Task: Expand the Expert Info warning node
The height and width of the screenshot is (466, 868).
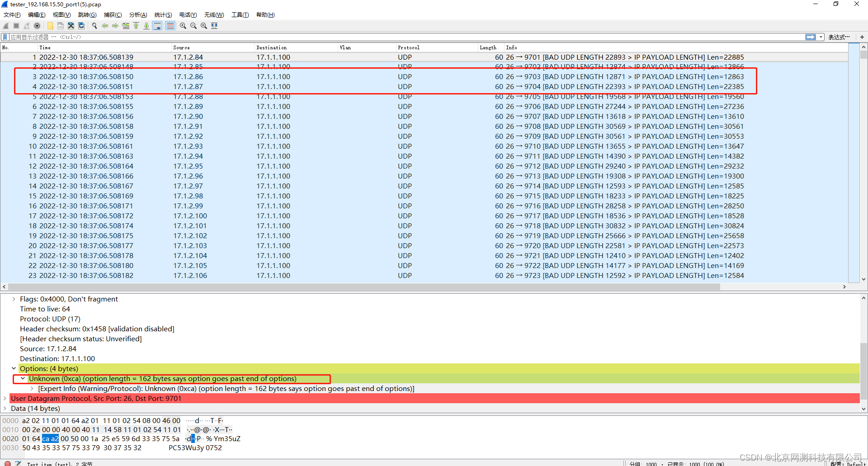Action: click(32, 388)
